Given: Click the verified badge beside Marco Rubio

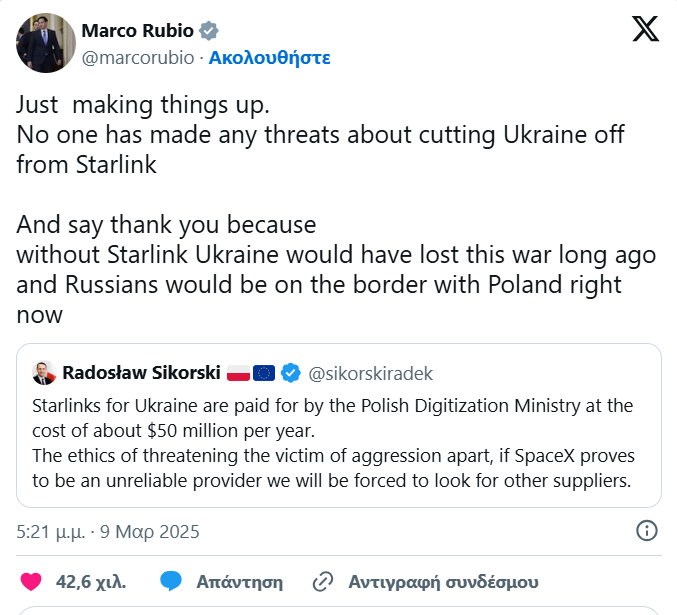Looking at the screenshot, I should pos(209,30).
